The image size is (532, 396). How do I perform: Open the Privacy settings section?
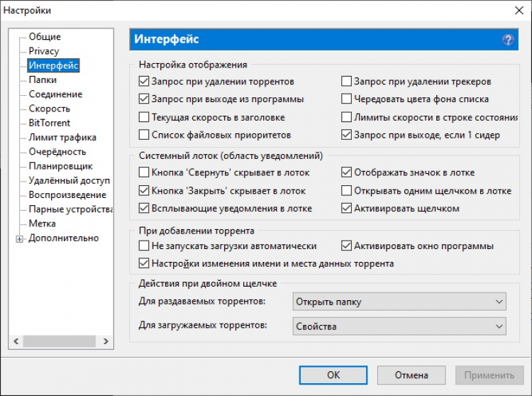(x=44, y=51)
